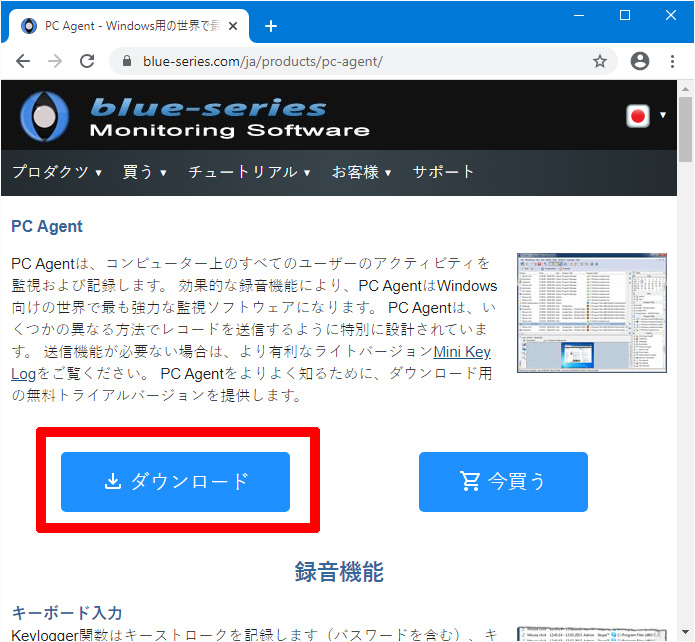The height and width of the screenshot is (642, 695).
Task: Close the PC Agent browser tab
Action: 233,26
